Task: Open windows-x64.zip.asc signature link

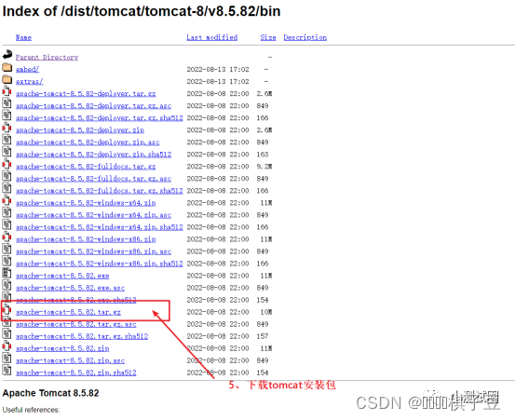Action: coord(94,215)
